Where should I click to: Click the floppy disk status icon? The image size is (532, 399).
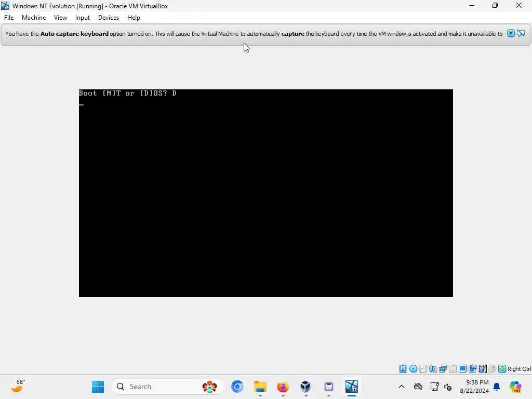[423, 369]
